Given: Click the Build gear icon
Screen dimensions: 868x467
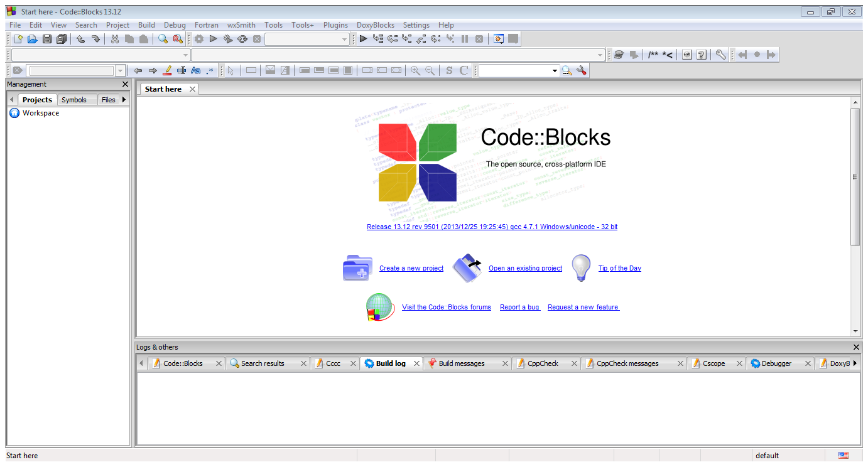Looking at the screenshot, I should [x=199, y=39].
